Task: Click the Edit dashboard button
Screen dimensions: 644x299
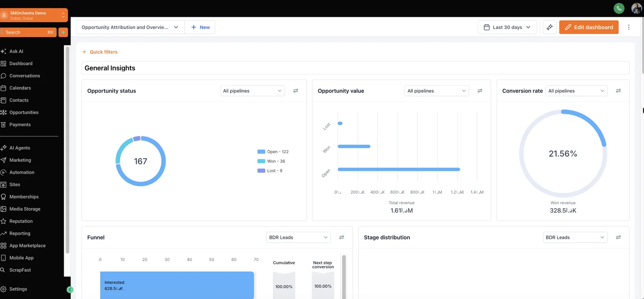Action: point(588,27)
